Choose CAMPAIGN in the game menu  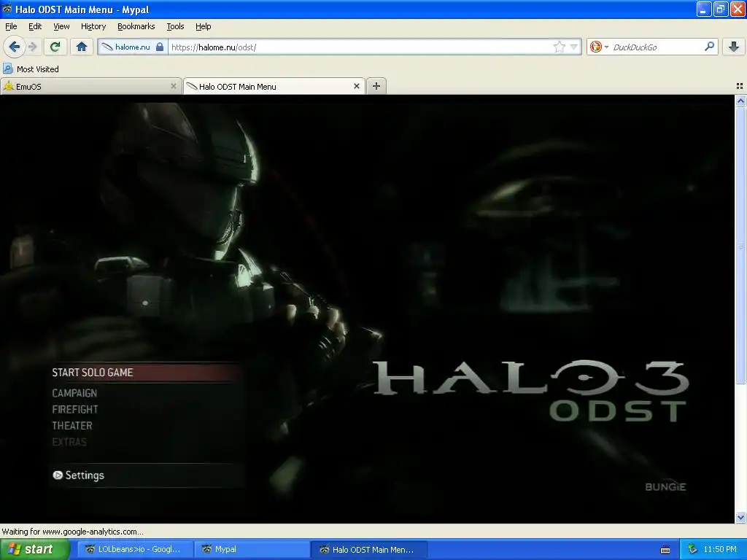click(x=74, y=393)
